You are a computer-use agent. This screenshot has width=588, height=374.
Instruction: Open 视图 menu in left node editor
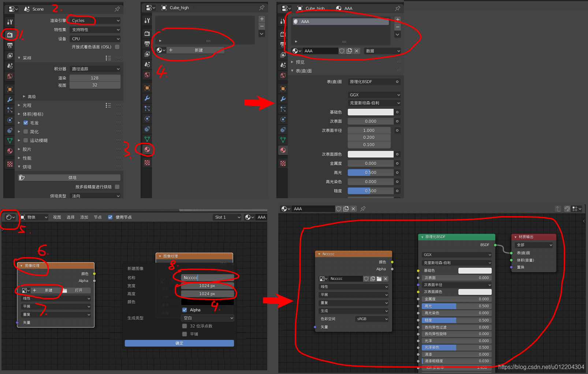[x=57, y=217]
